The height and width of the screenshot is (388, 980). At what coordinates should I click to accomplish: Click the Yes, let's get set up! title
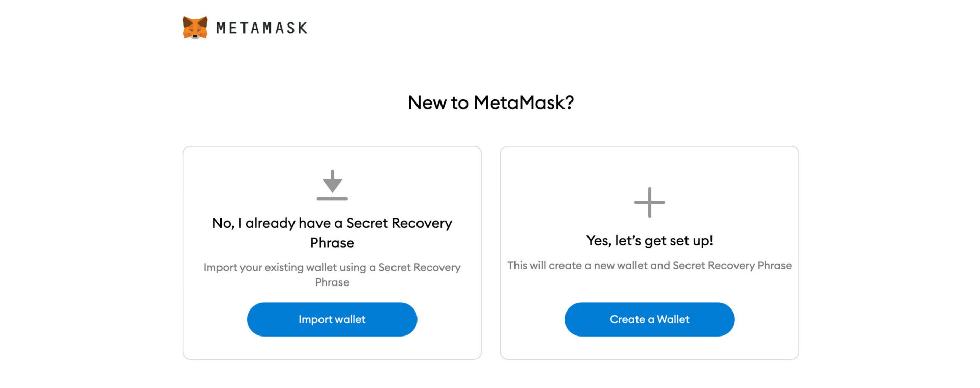[x=649, y=240]
